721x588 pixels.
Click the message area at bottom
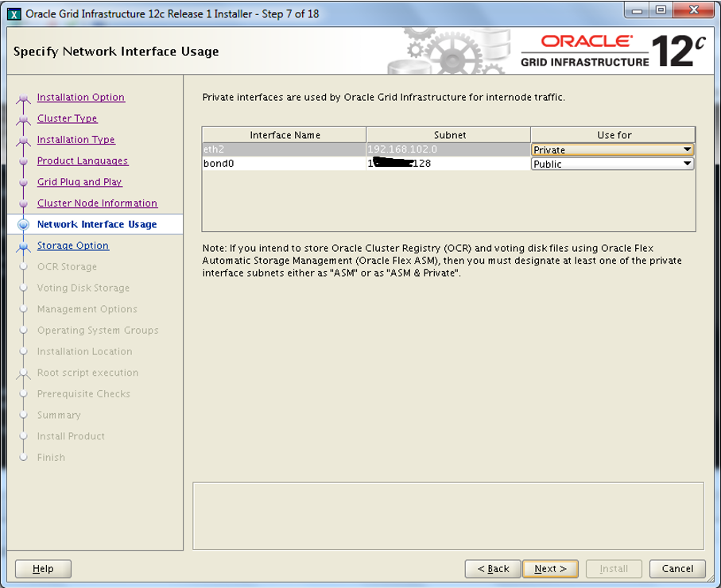pos(448,516)
